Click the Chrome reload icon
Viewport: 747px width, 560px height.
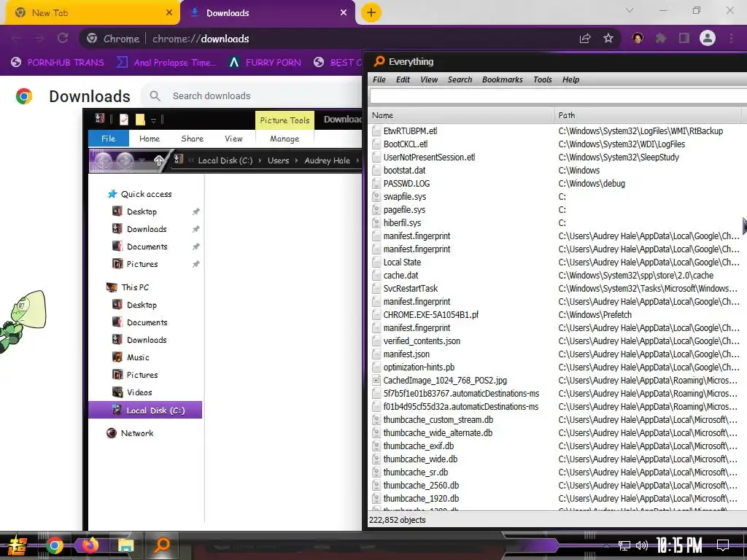(63, 38)
